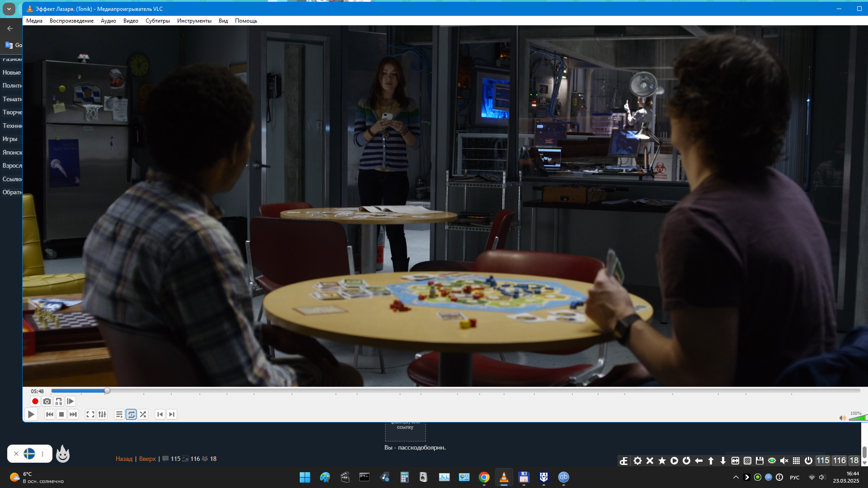Toggle the A-B loop button

(59, 401)
